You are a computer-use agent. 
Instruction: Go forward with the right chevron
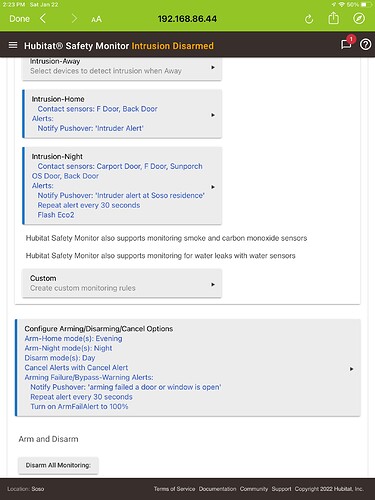(74, 19)
